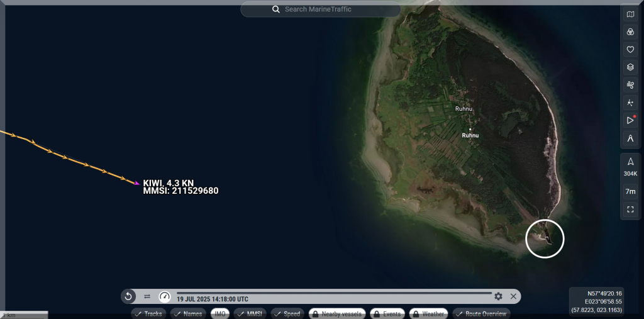Image resolution: width=644 pixels, height=319 pixels.
Task: Click the density maps icon
Action: (x=630, y=102)
